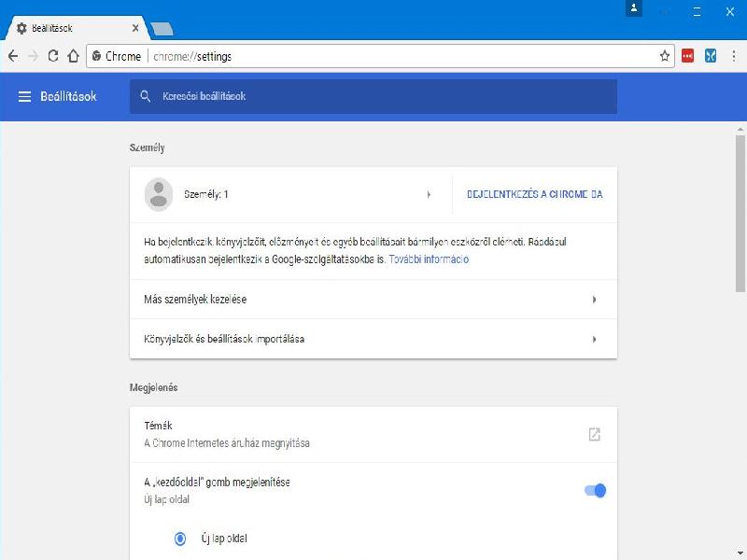Bookmark this page with the star icon
The image size is (747, 560).
pyautogui.click(x=665, y=56)
